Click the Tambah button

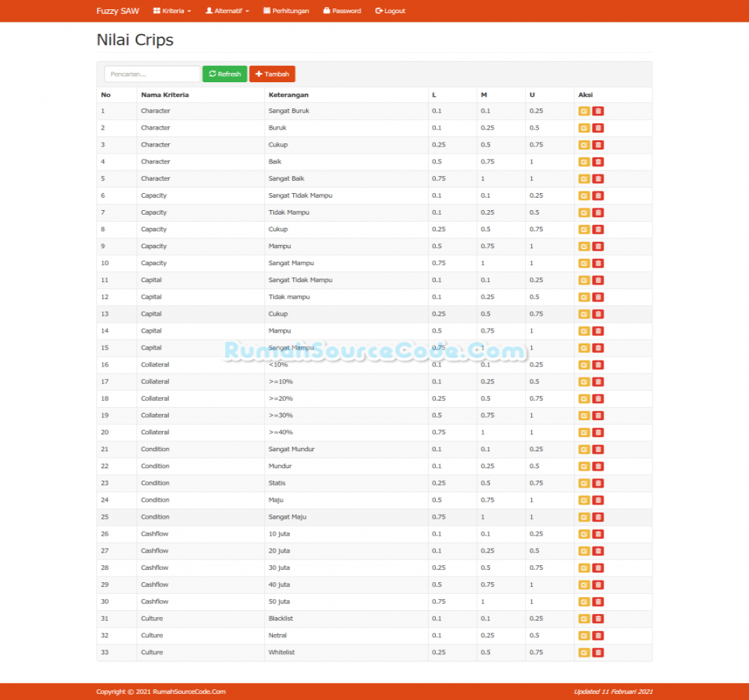tap(272, 74)
